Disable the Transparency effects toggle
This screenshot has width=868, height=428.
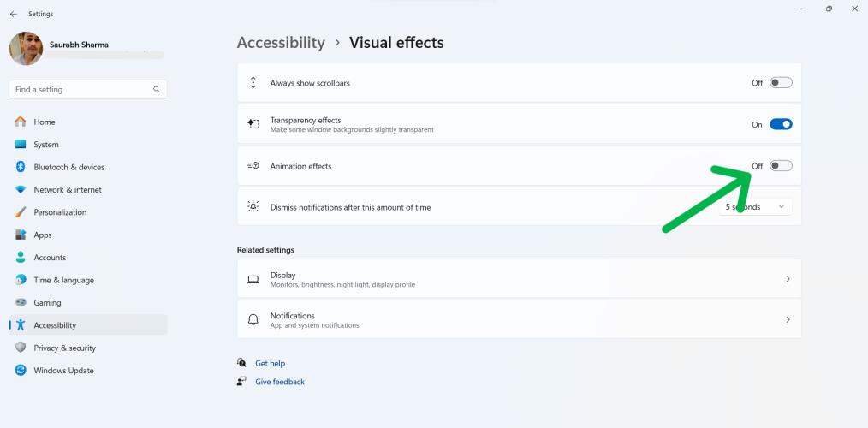pos(781,124)
